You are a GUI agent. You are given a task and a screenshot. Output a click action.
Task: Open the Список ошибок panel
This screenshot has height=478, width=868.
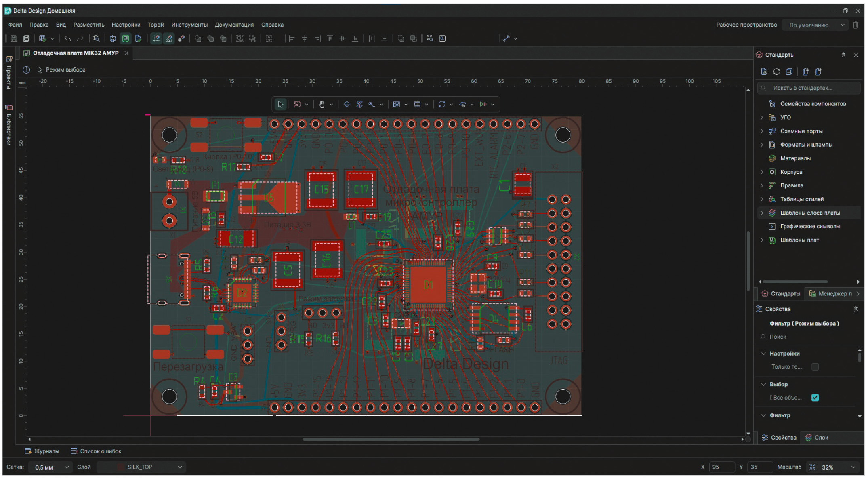click(96, 451)
